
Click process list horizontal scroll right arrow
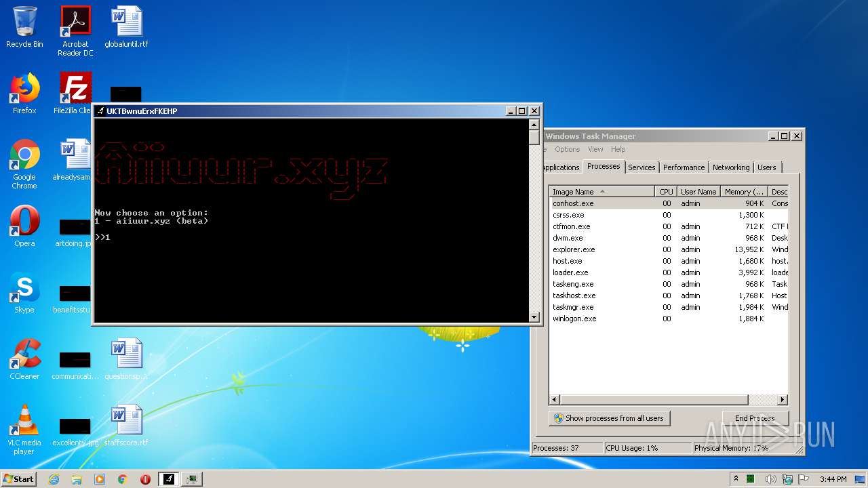[783, 400]
